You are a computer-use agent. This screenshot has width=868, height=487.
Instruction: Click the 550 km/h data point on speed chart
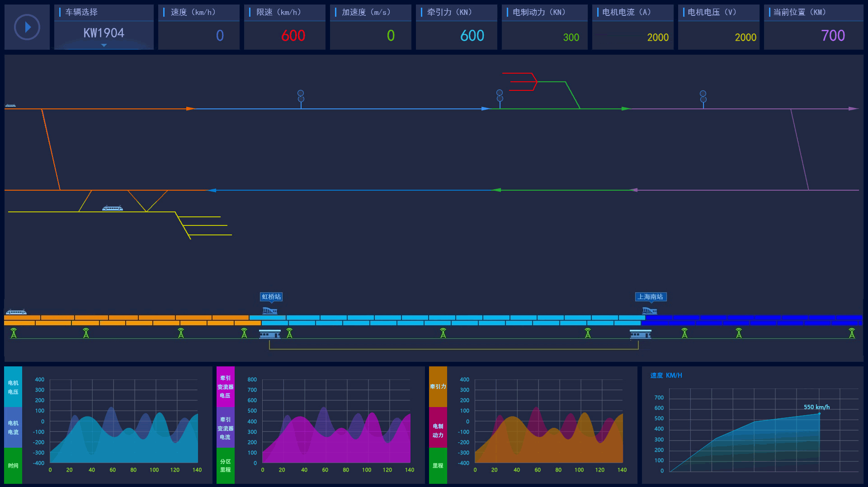click(x=819, y=413)
